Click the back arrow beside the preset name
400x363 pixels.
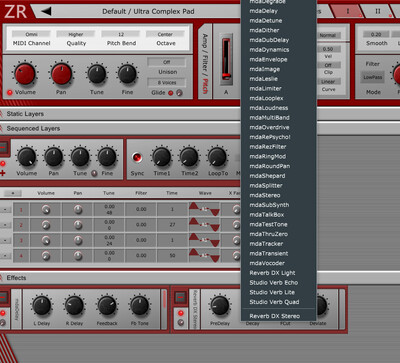(46, 11)
